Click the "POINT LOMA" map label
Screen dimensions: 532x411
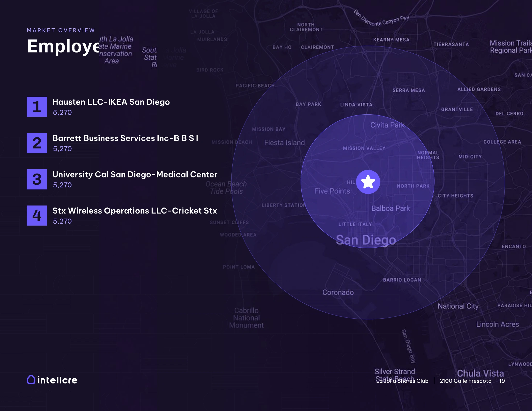click(x=239, y=267)
